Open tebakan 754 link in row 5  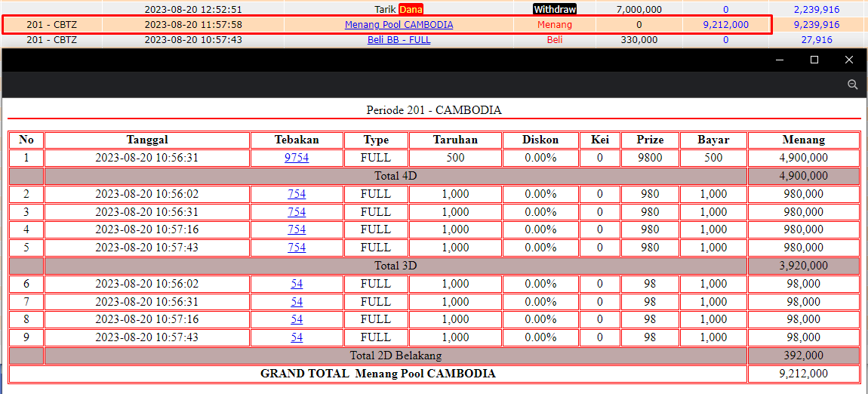(297, 248)
